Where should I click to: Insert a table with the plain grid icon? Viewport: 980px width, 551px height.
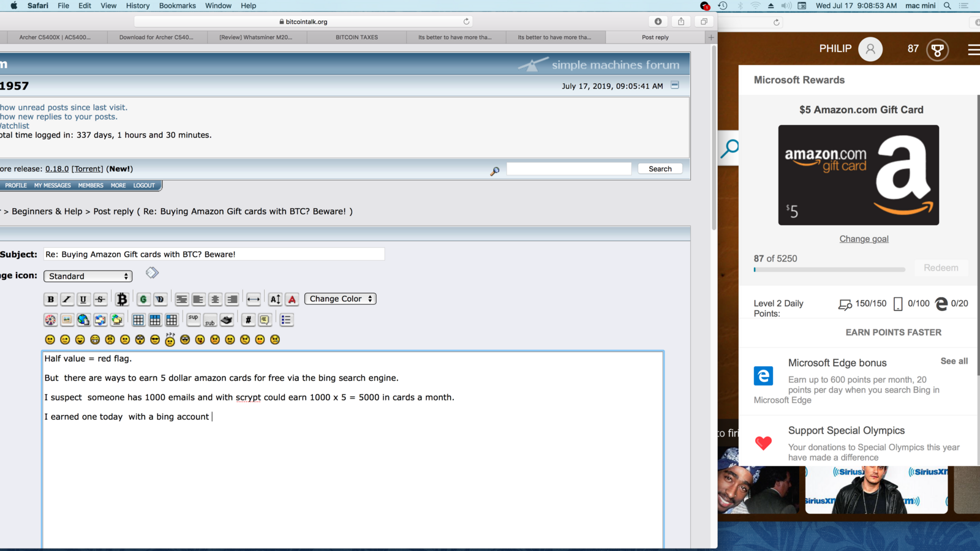point(138,320)
